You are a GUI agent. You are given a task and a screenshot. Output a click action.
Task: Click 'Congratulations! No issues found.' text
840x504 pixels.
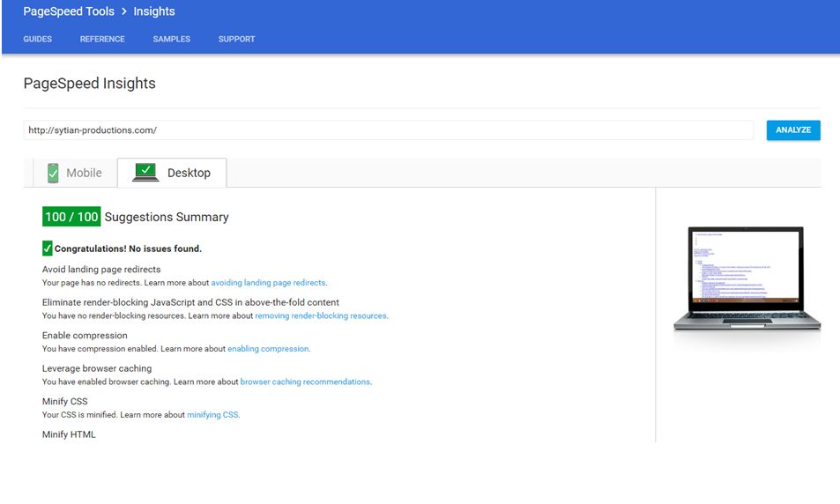(x=128, y=248)
